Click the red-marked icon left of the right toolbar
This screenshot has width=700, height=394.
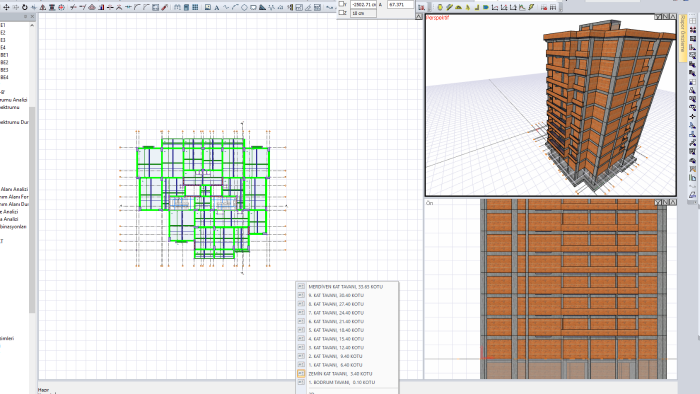[421, 8]
